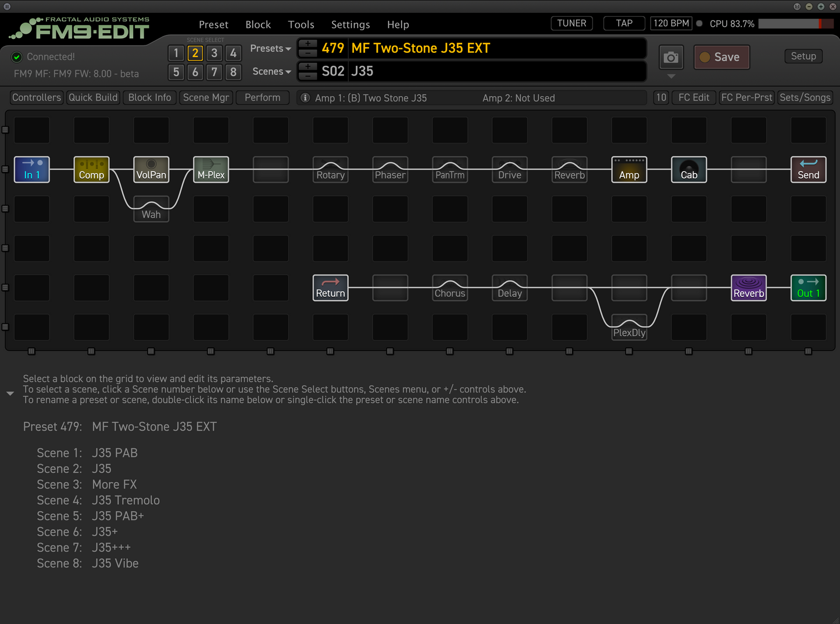840x624 pixels.
Task: Open the Settings menu
Action: pyautogui.click(x=351, y=24)
